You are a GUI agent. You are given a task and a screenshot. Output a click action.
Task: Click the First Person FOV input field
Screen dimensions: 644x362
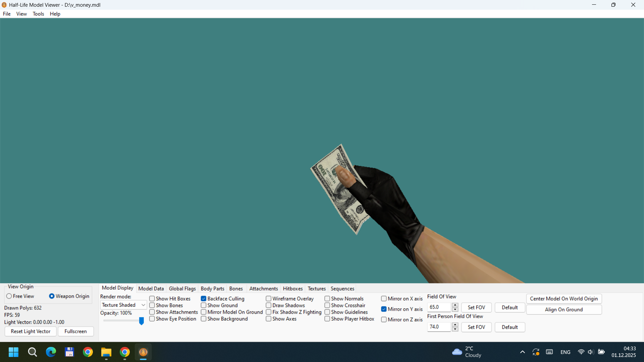(x=439, y=327)
